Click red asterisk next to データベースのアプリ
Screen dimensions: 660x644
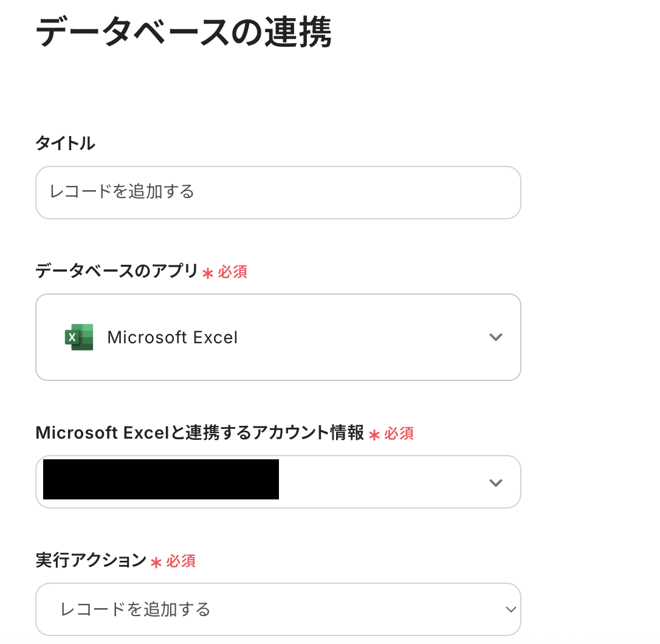(208, 273)
